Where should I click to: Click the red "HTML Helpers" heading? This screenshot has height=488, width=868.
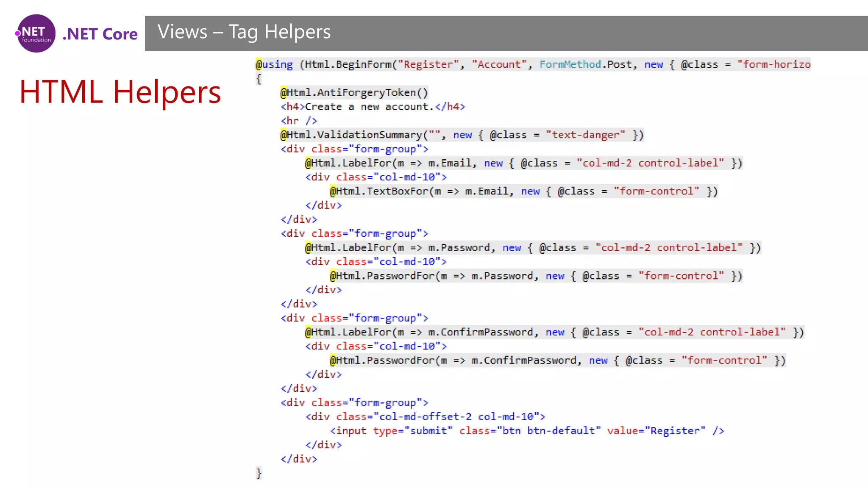120,92
